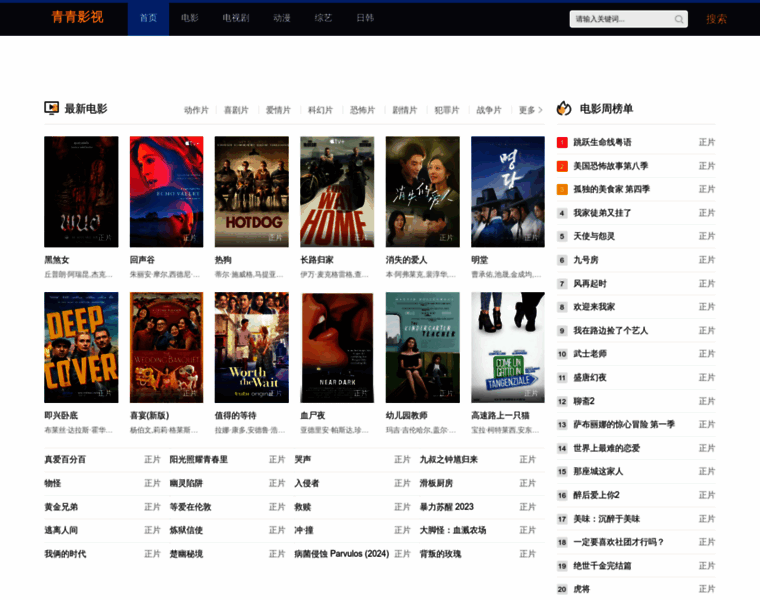This screenshot has width=760, height=600.
Task: Open the 消失的爱人 poster
Action: pos(423,191)
